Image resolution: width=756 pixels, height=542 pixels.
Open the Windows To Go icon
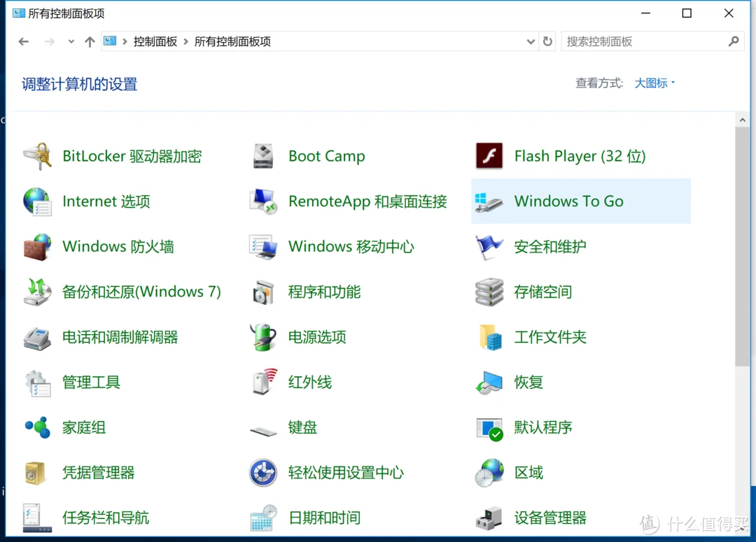[489, 201]
